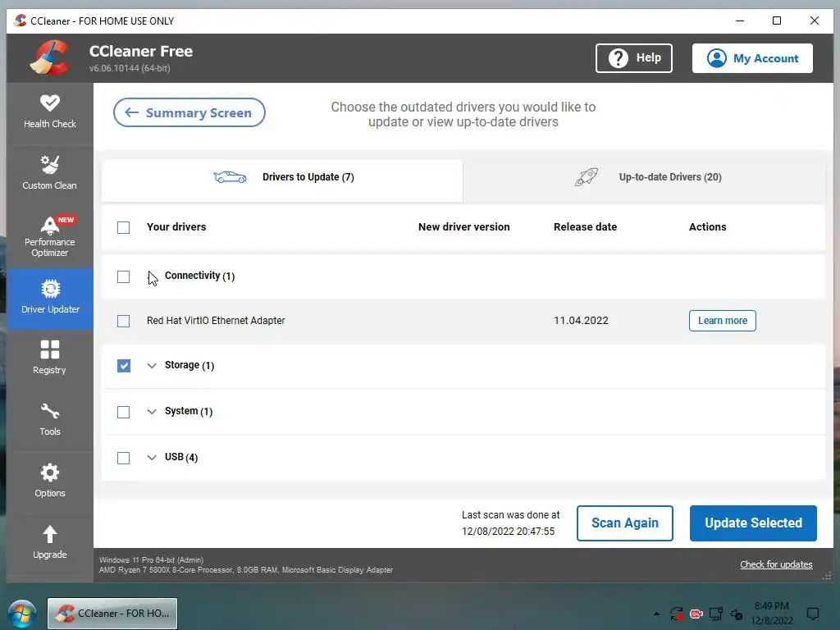Click the last scan timestamp 12/08/2022 20:47:55
The height and width of the screenshot is (630, 840).
coord(509,532)
